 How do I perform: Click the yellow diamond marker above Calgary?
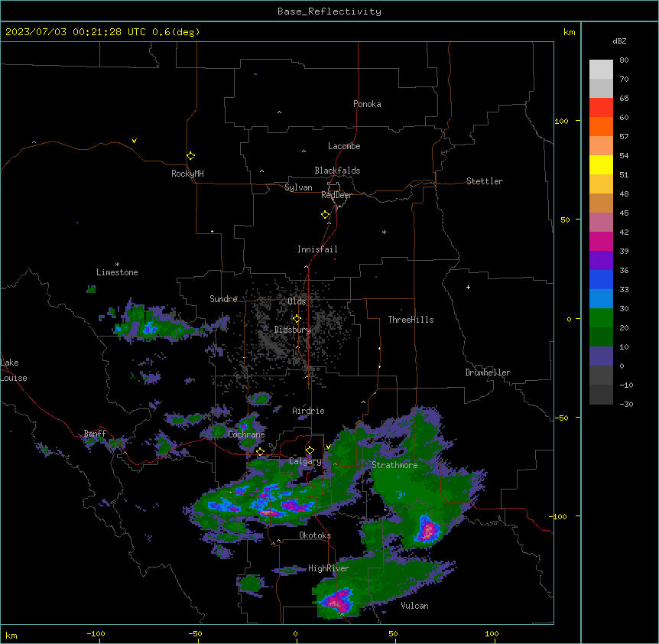[x=310, y=450]
